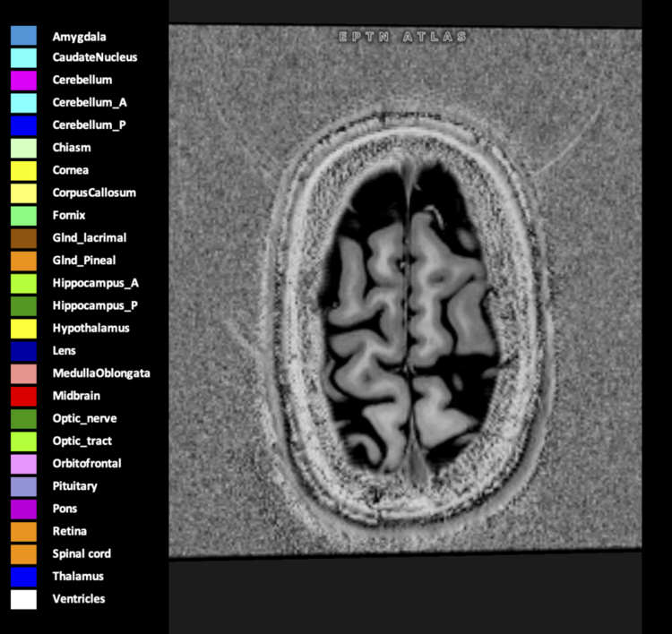Click the Pituitary color swatch
This screenshot has height=634, width=672.
(23, 486)
